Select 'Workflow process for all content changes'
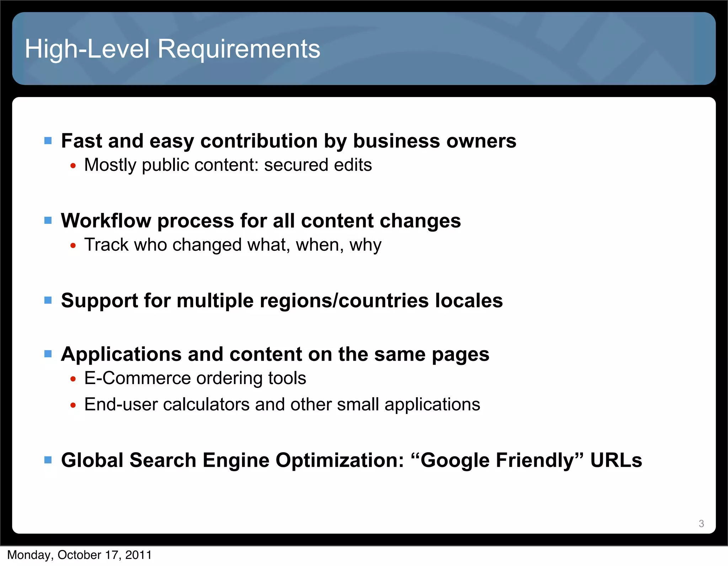The image size is (728, 566). (x=261, y=221)
